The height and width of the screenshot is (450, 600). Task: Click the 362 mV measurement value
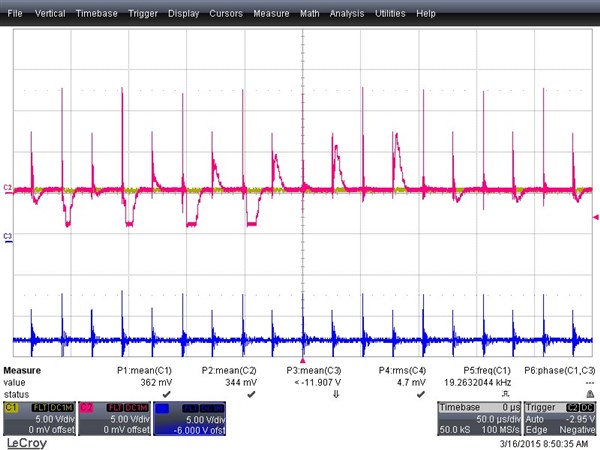[x=156, y=382]
